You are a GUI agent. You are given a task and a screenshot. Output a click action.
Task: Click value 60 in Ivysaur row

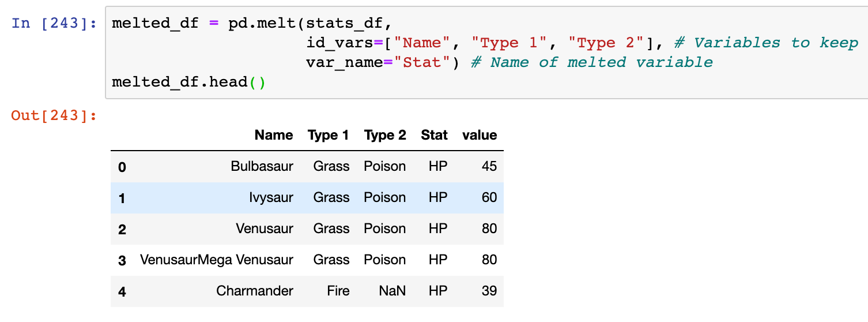coord(489,197)
